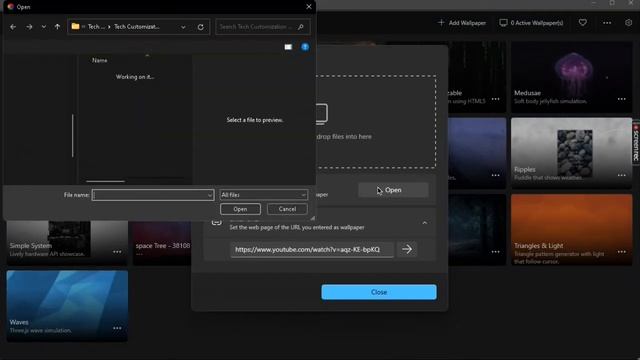Viewport: 640px width, 360px height.
Task: Select the Ripples wallpaper thumbnail
Action: [x=571, y=153]
